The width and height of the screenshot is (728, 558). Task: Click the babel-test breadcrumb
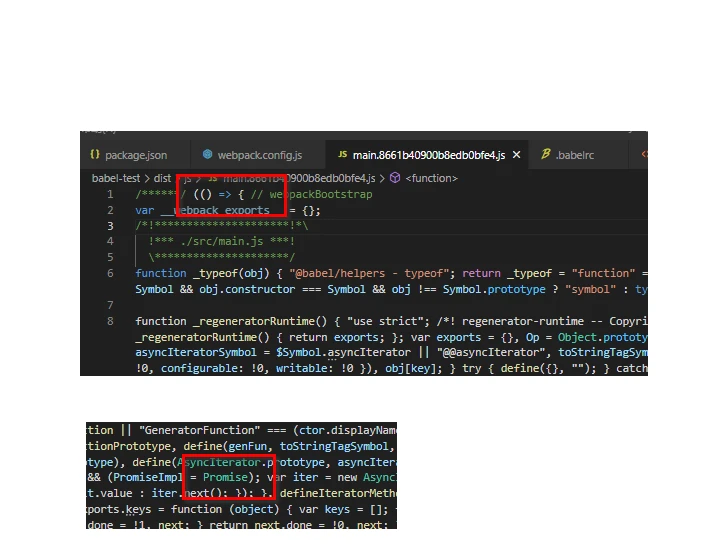coord(116,178)
